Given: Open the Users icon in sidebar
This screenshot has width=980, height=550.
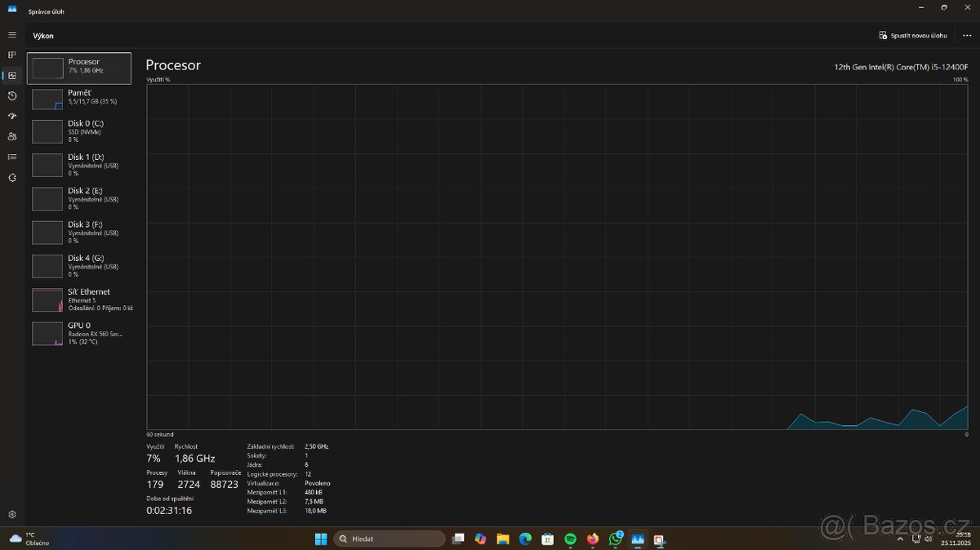Looking at the screenshot, I should click(x=12, y=136).
